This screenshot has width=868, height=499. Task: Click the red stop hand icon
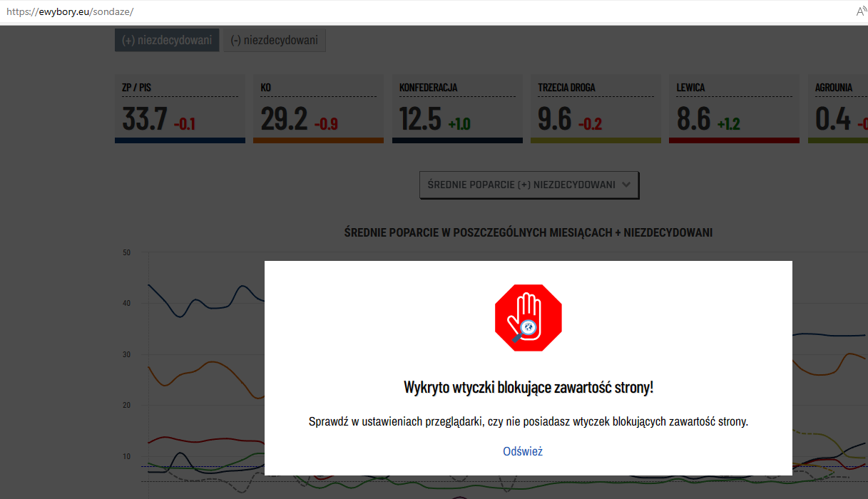click(x=529, y=318)
